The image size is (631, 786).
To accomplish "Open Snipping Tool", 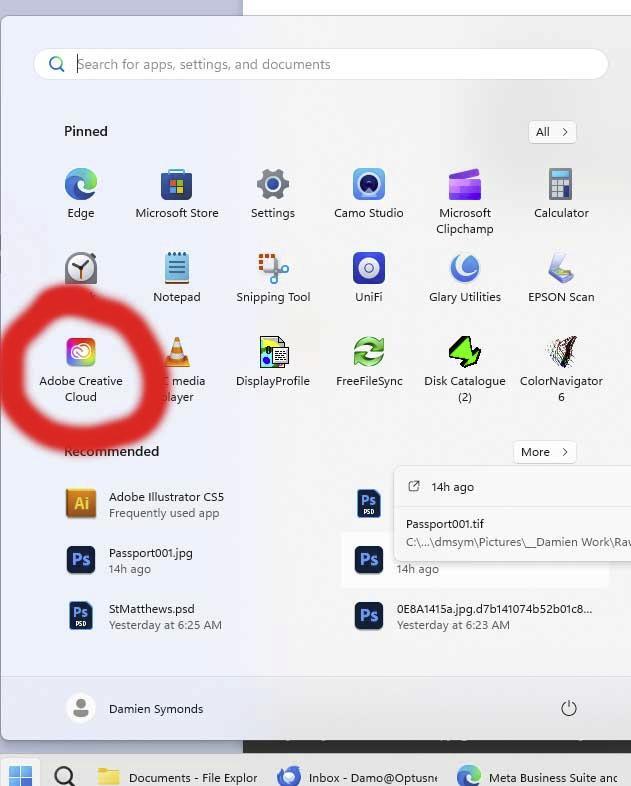I will pyautogui.click(x=273, y=278).
